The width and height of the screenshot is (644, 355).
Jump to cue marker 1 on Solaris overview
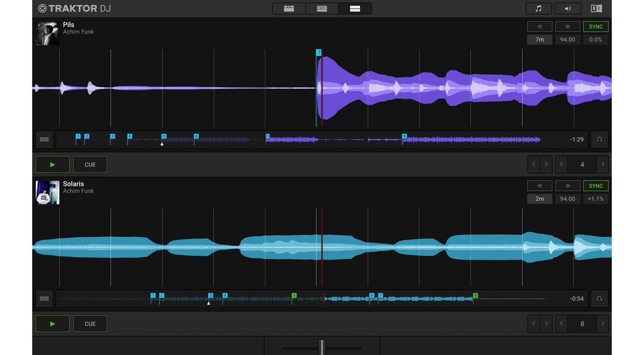click(153, 295)
